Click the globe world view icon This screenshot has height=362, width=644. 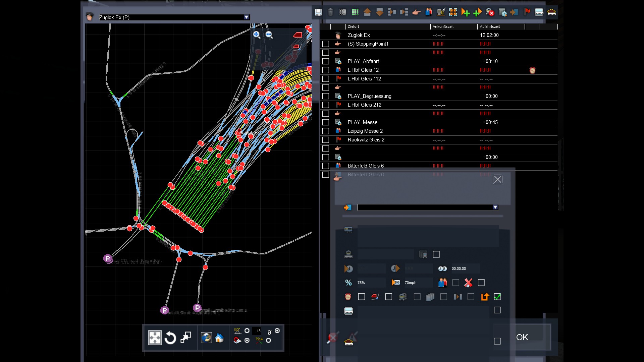(x=206, y=338)
